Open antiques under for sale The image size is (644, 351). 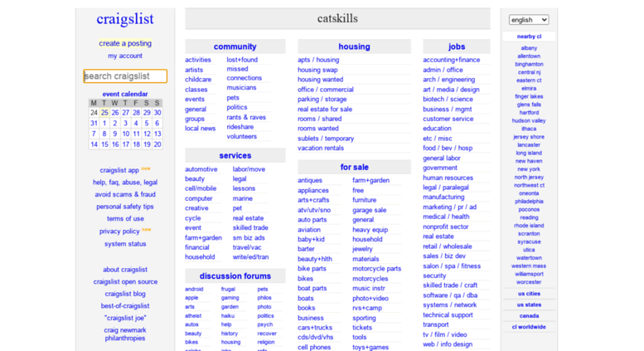(310, 180)
